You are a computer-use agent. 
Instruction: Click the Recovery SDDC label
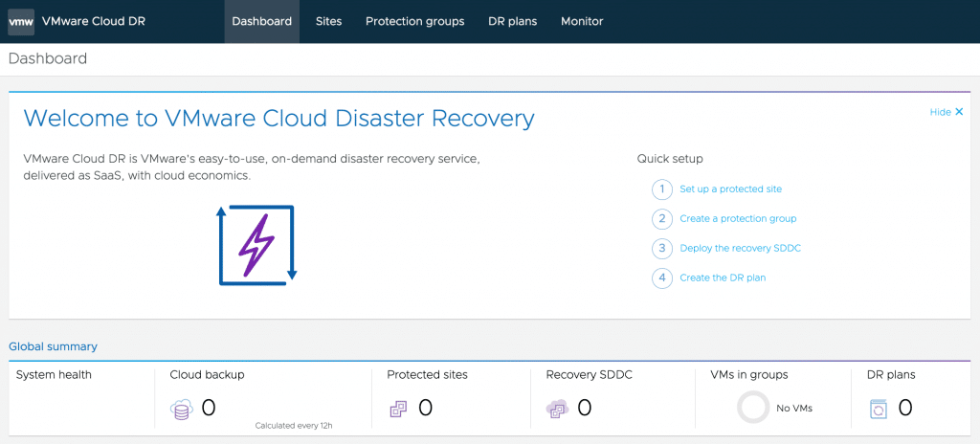point(590,375)
